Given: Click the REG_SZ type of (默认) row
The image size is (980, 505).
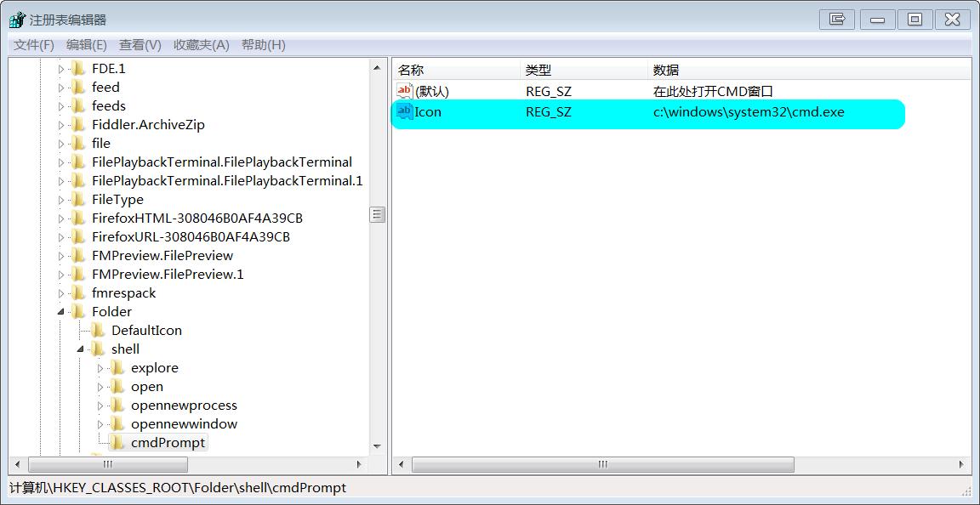Looking at the screenshot, I should pos(548,91).
